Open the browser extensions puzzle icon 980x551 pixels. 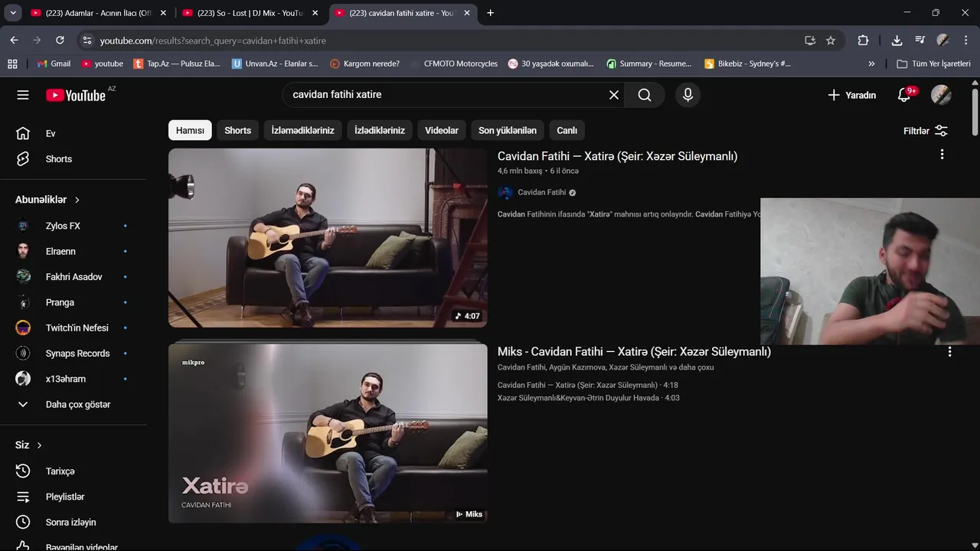click(863, 41)
